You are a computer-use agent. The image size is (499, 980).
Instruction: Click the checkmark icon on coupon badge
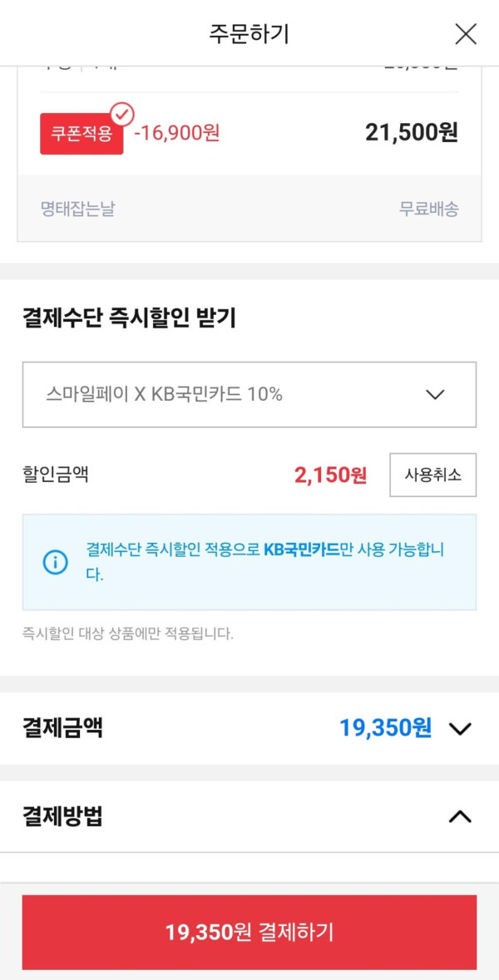122,114
